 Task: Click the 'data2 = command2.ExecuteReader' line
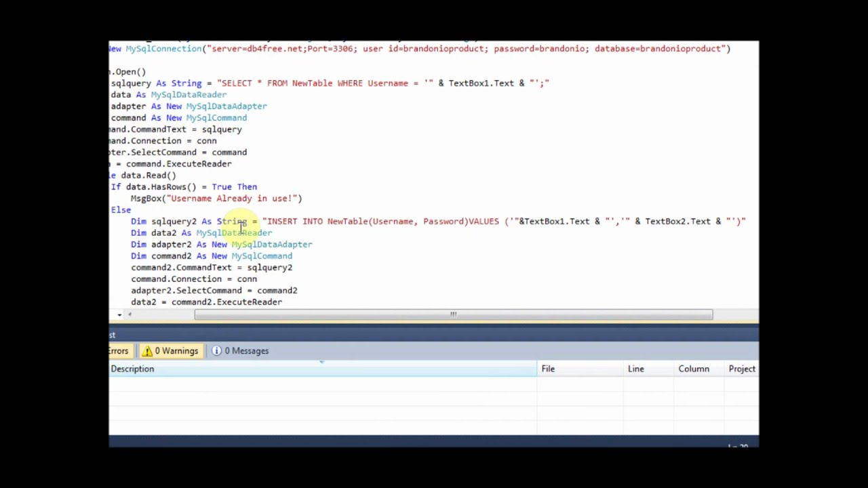point(207,302)
